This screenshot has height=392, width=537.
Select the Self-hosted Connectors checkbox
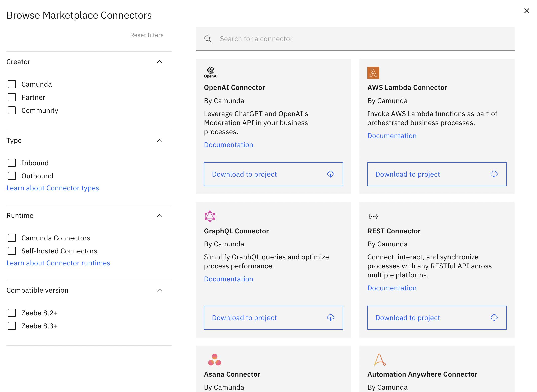(12, 251)
